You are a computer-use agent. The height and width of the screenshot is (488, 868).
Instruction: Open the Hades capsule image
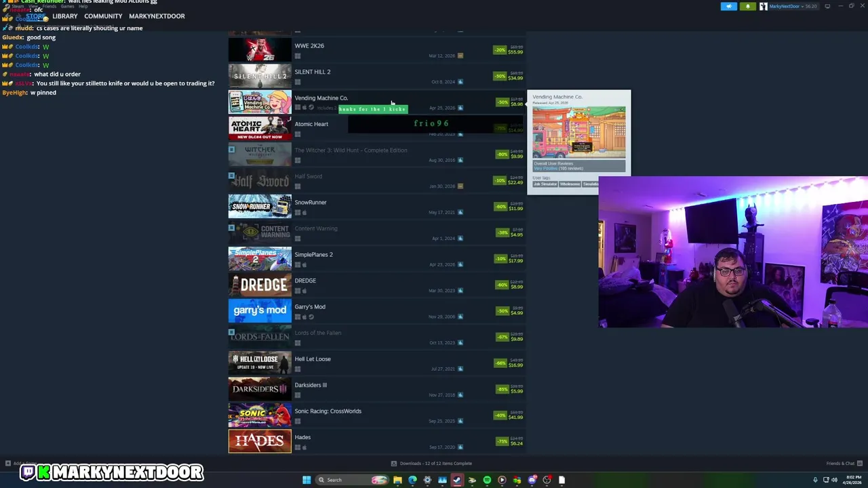click(260, 441)
